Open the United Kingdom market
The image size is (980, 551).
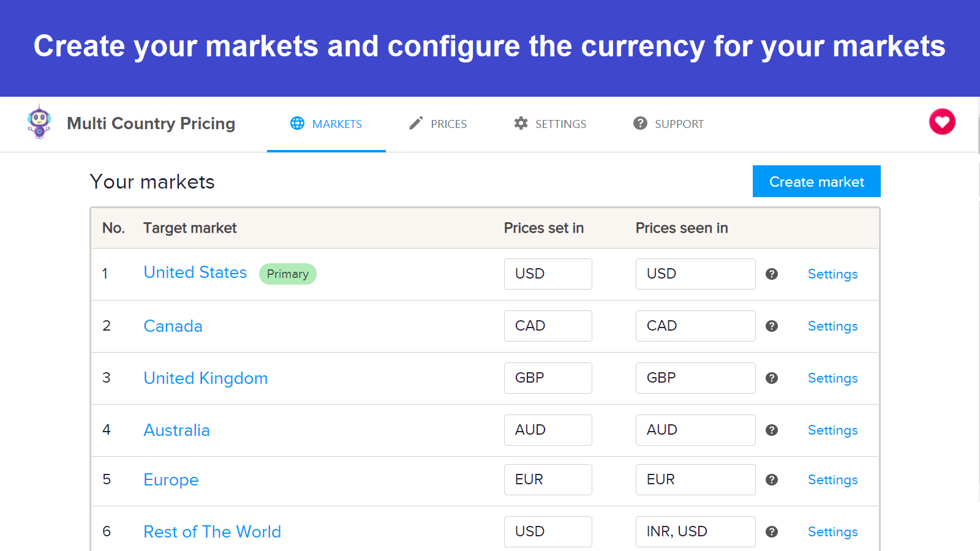click(x=206, y=378)
